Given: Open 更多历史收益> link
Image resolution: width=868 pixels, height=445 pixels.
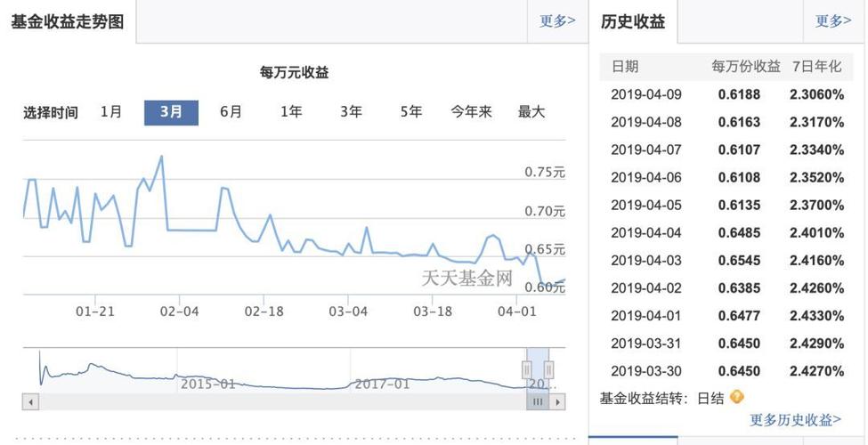Looking at the screenshot, I should 795,419.
